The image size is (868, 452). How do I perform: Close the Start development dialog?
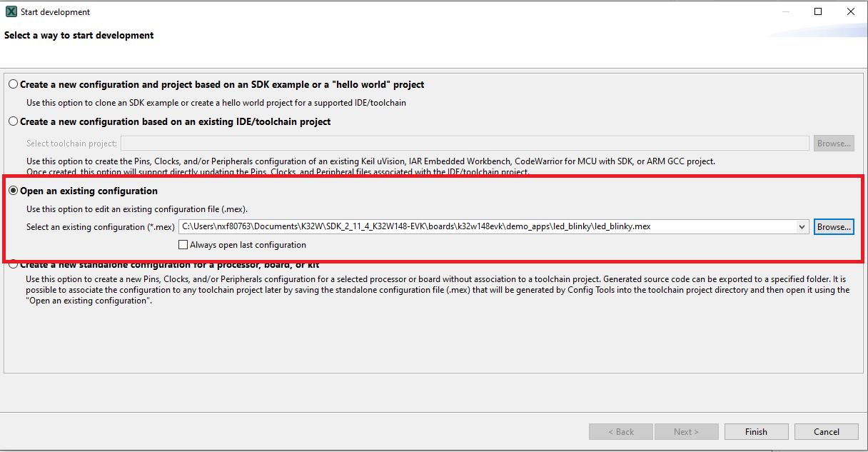click(850, 12)
